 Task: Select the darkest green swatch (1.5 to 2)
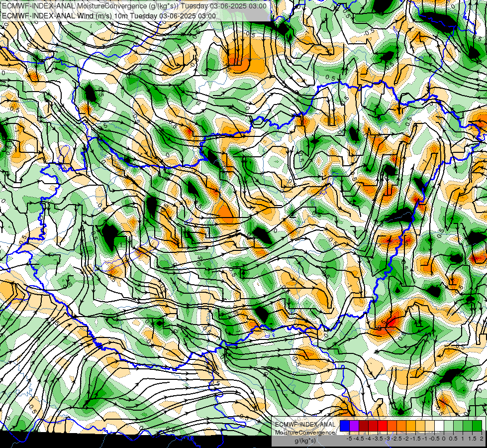tap(477, 426)
